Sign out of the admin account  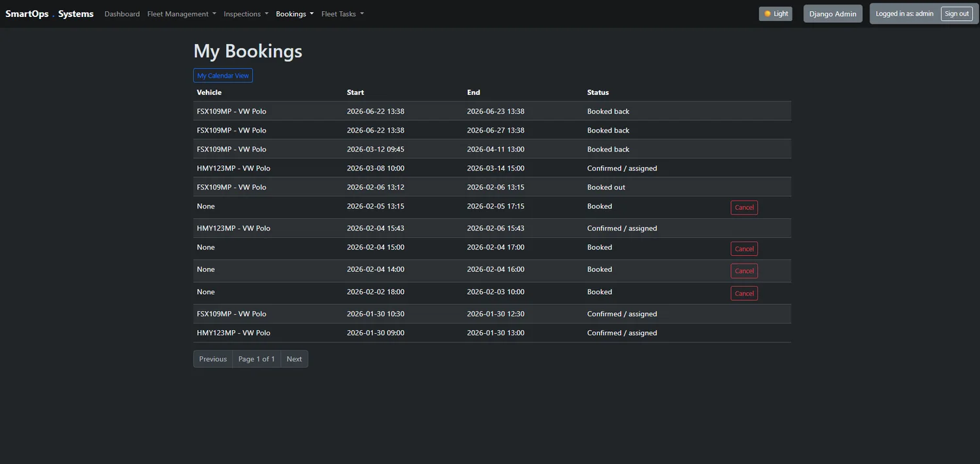pyautogui.click(x=956, y=14)
